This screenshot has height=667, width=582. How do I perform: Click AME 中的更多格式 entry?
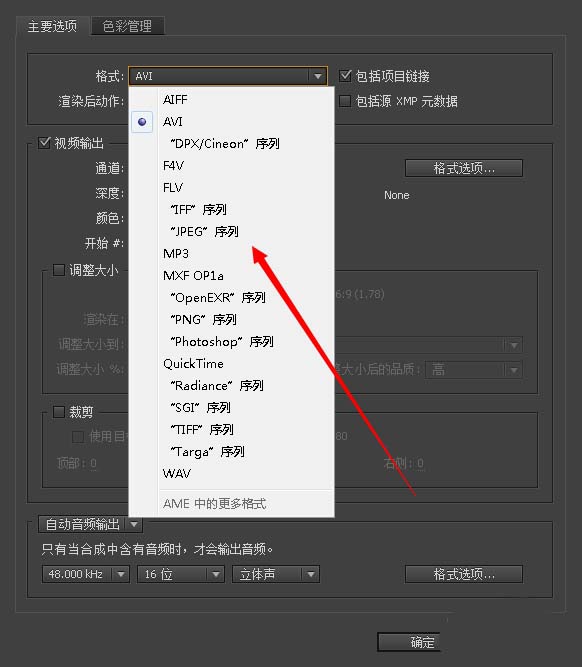[x=231, y=504]
